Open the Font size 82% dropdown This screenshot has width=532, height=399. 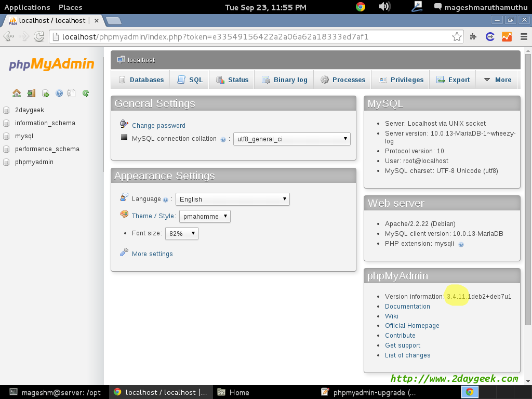(x=181, y=234)
